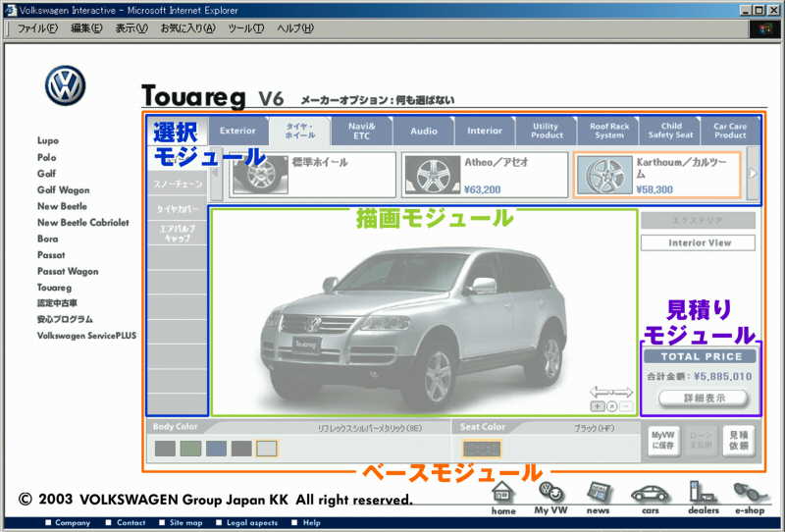Open the 安心プログラム link
The width and height of the screenshot is (785, 532).
[65, 319]
